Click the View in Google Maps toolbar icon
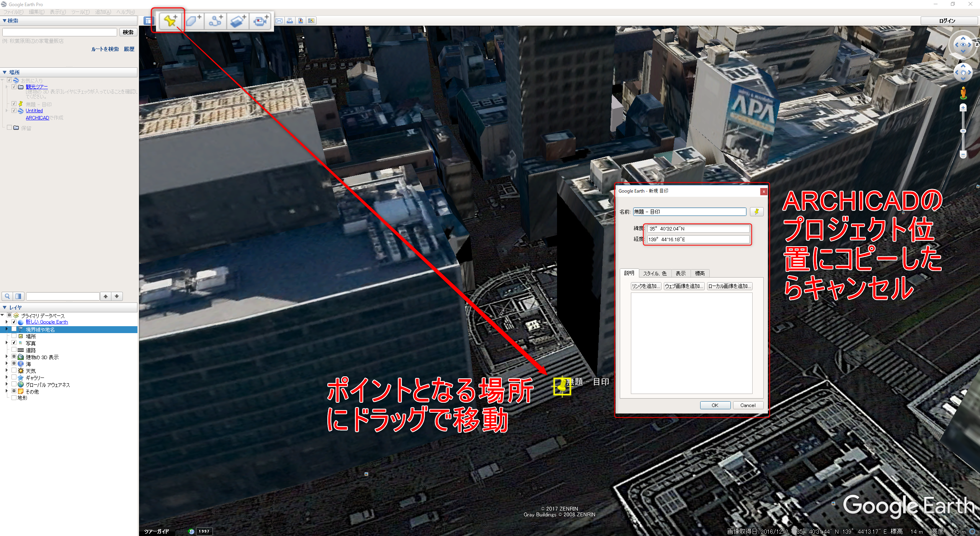Image resolution: width=980 pixels, height=536 pixels. [x=311, y=21]
